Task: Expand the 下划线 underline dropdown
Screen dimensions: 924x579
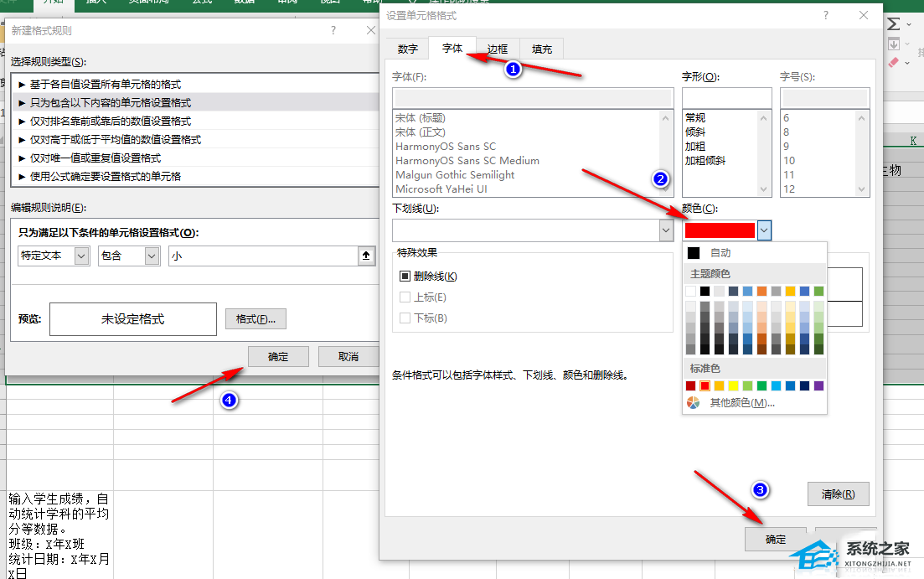Action: (x=666, y=230)
